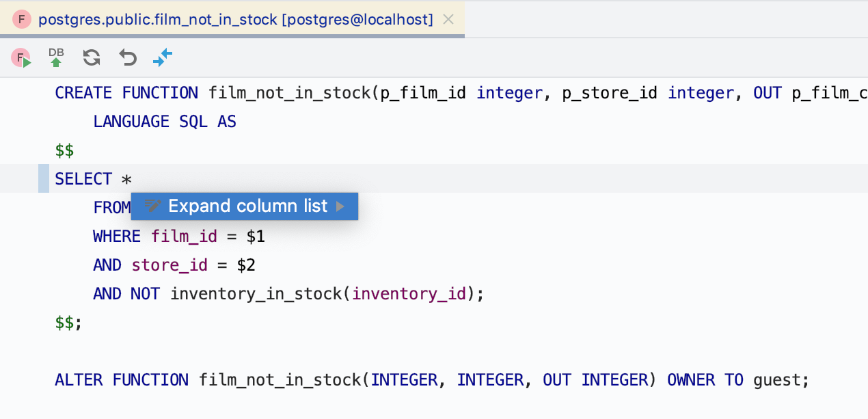Place the cursor on the SELECT keyword
Image resolution: width=868 pixels, height=419 pixels.
click(83, 179)
